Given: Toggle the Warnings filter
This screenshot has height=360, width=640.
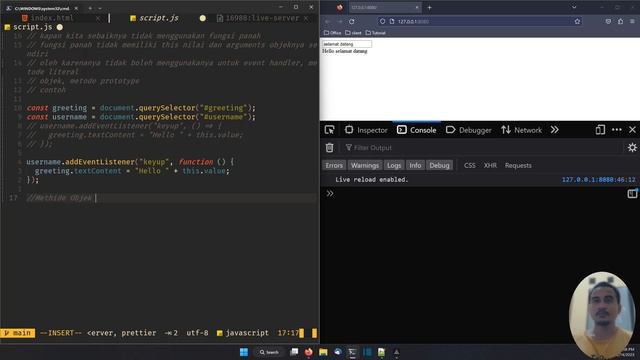Looking at the screenshot, I should (365, 165).
